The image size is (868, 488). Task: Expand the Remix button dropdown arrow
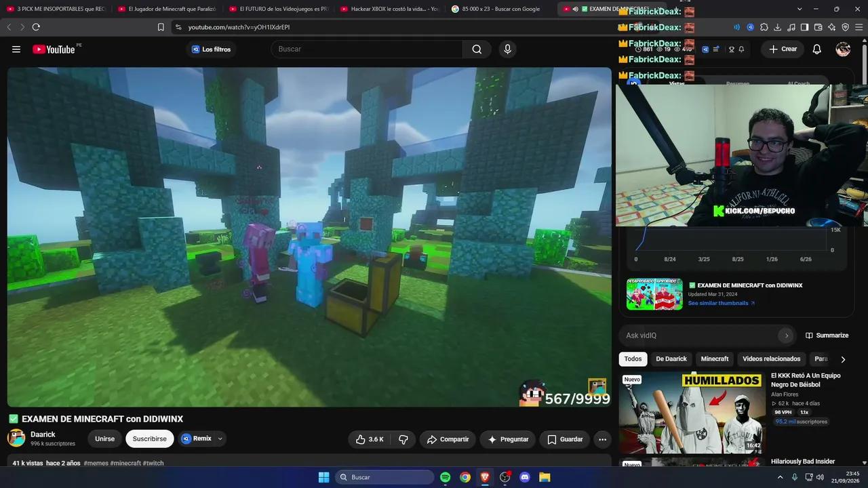tap(220, 439)
